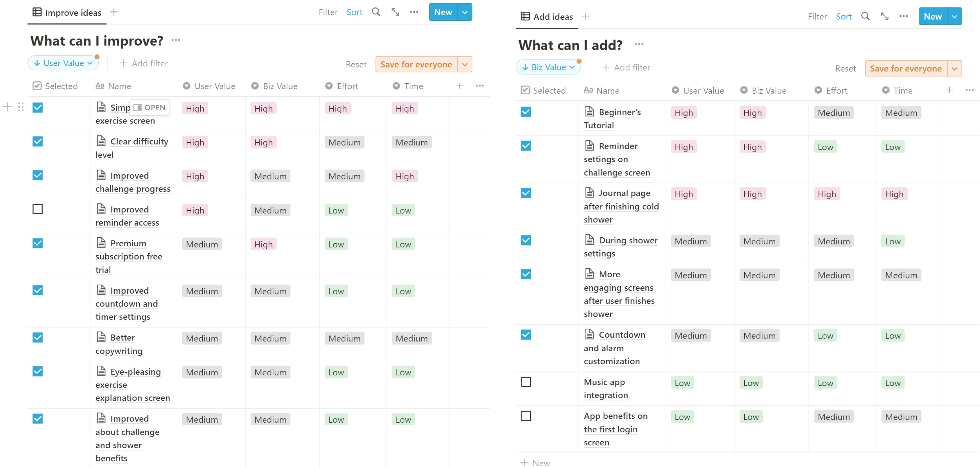This screenshot has width=980, height=467.
Task: Expand the Improve ideas view to full page
Action: pyautogui.click(x=395, y=12)
